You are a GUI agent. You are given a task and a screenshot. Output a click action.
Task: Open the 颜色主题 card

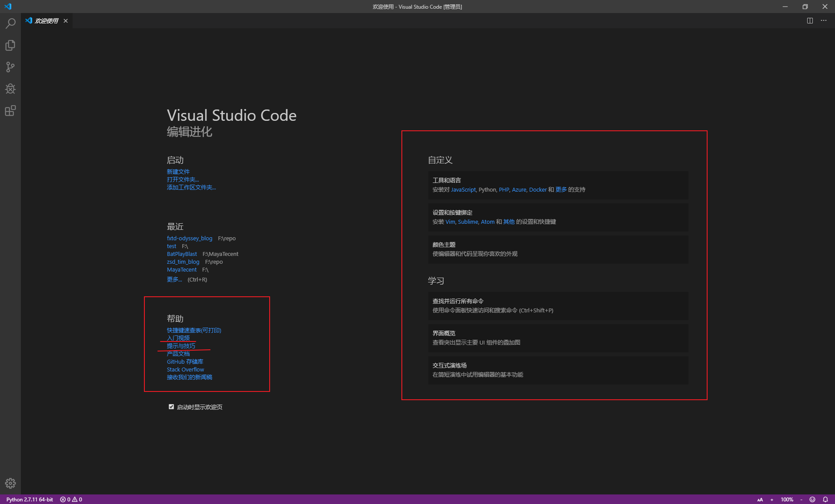coord(558,249)
